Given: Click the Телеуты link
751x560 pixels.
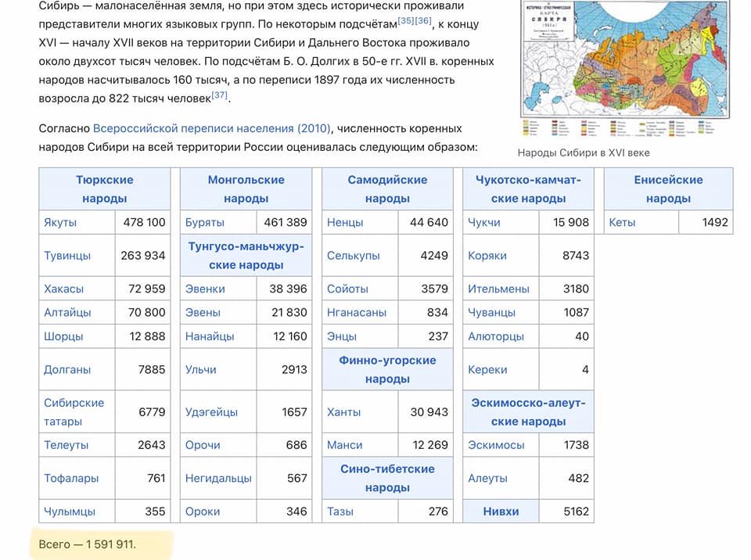Looking at the screenshot, I should pos(66,445).
